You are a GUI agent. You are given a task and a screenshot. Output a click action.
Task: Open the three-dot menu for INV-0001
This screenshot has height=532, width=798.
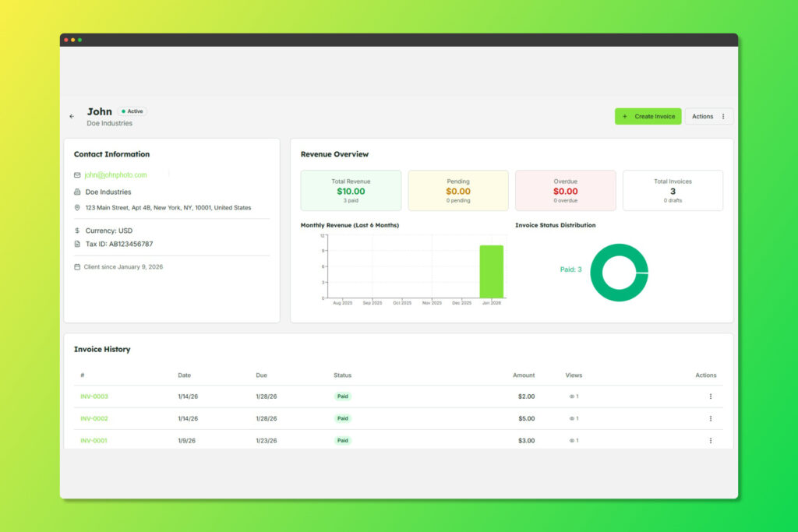(x=711, y=441)
